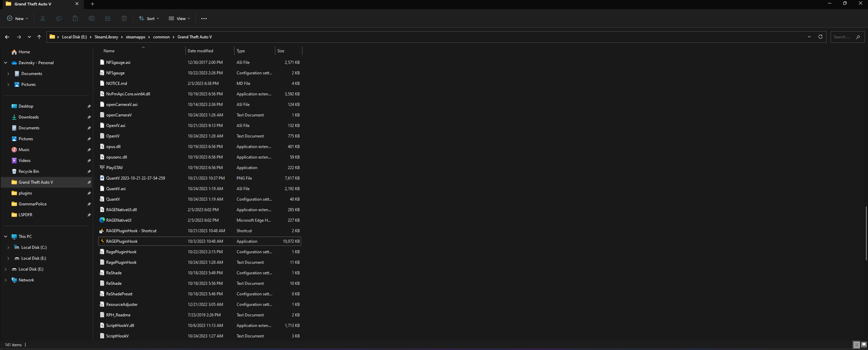Unpin the GrammarPolice folder pin icon
This screenshot has height=350, width=868.
coord(89,204)
